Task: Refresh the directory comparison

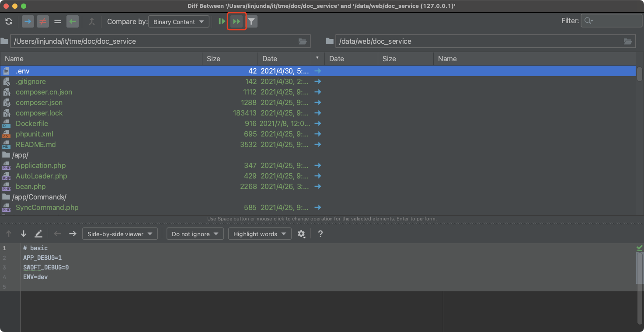Action: 9,21
